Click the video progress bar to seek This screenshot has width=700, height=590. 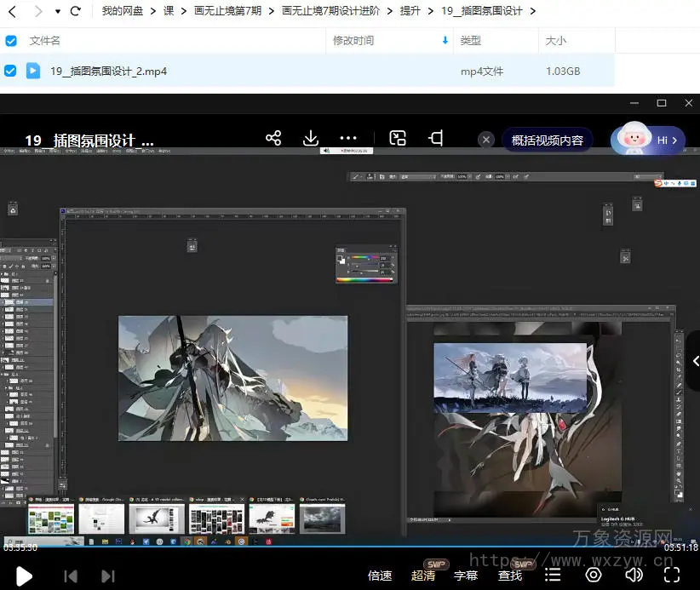[341, 545]
